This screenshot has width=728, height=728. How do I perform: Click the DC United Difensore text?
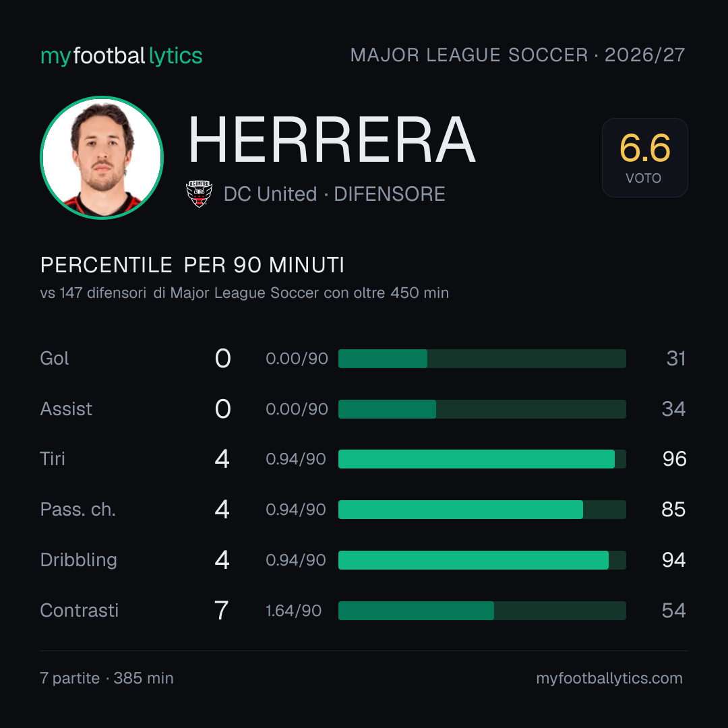click(334, 194)
